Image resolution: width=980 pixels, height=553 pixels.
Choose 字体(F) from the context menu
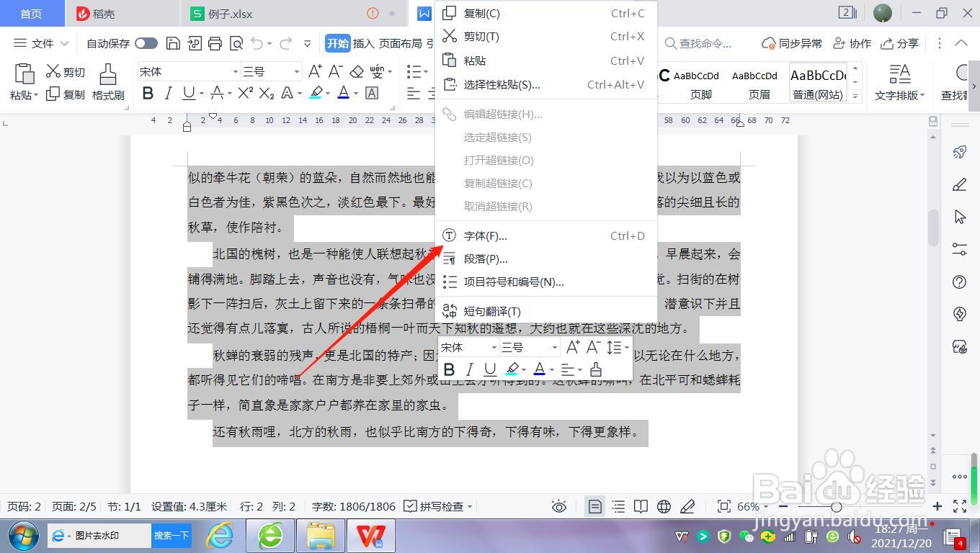486,235
